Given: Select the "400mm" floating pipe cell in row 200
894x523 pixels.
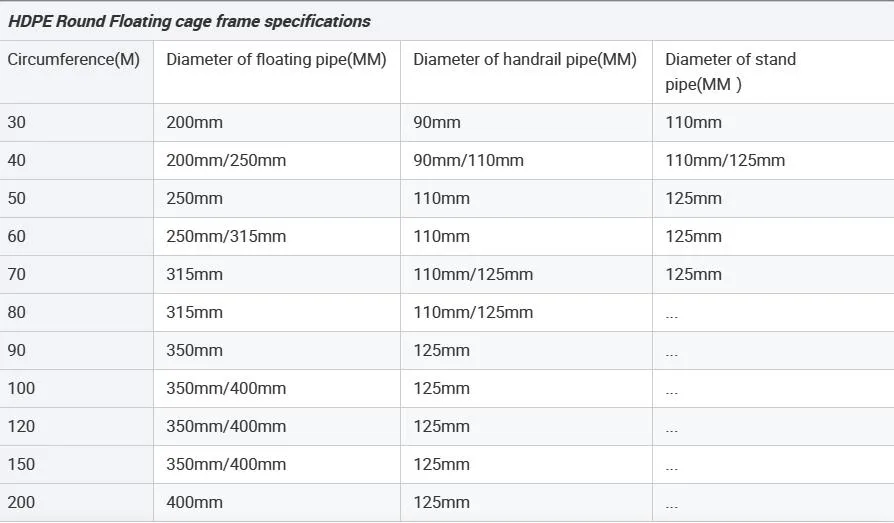Looking at the screenshot, I should click(x=195, y=502).
